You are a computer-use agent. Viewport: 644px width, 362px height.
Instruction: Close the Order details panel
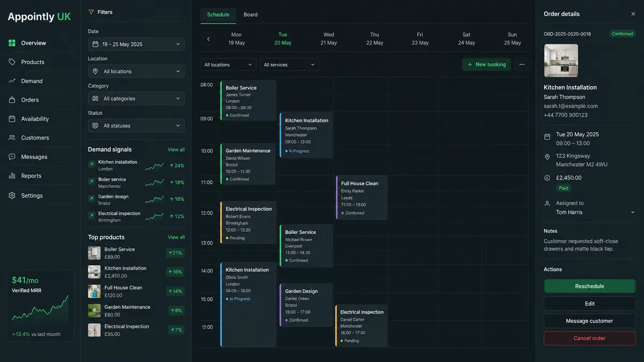point(633,14)
